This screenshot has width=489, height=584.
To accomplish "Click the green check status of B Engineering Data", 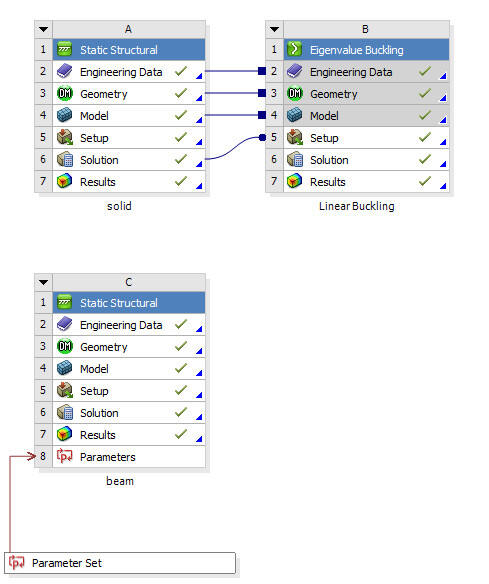I will pyautogui.click(x=425, y=71).
